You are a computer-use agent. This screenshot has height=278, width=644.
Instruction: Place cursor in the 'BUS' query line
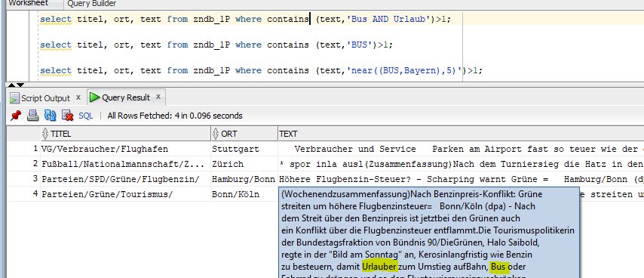pyautogui.click(x=216, y=45)
